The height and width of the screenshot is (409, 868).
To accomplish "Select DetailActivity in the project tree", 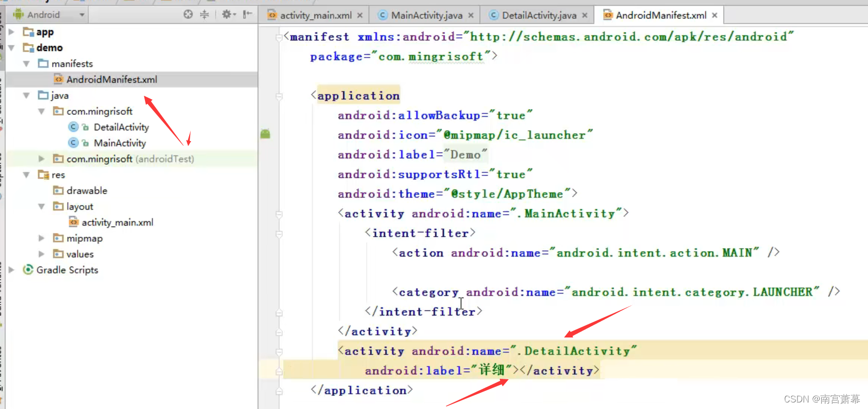I will tap(132, 127).
